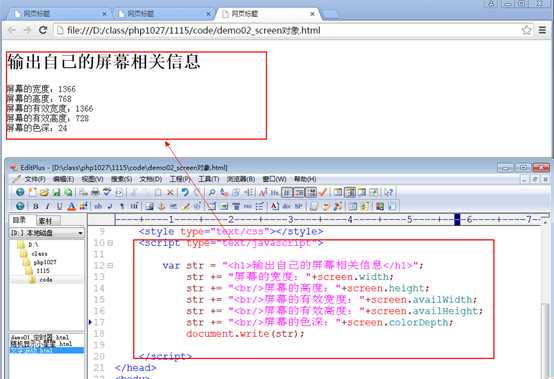The width and height of the screenshot is (554, 379).
Task: Open the 视图(V) menu
Action: (93, 179)
